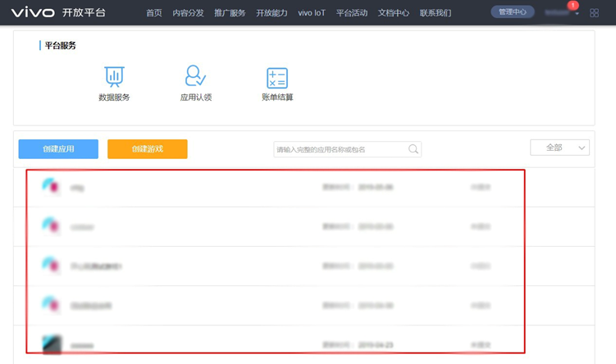Open the grid menu icon in the top-right corner

click(x=594, y=13)
